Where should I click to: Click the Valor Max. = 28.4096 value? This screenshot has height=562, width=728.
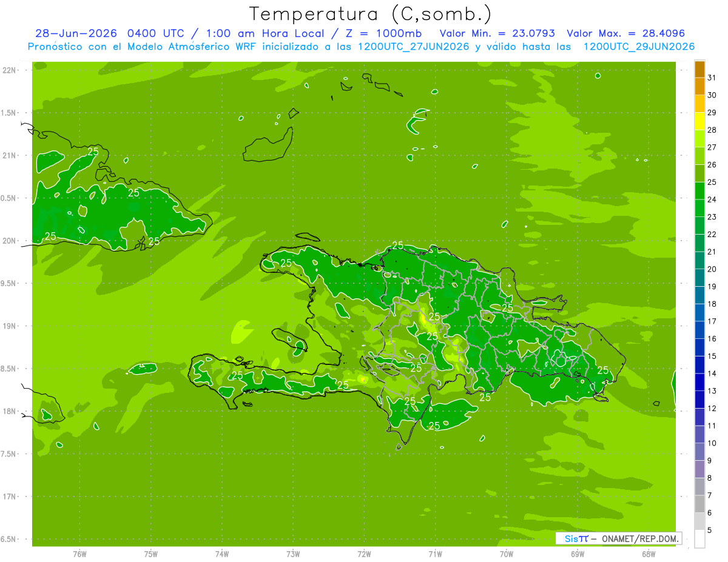pyautogui.click(x=626, y=33)
